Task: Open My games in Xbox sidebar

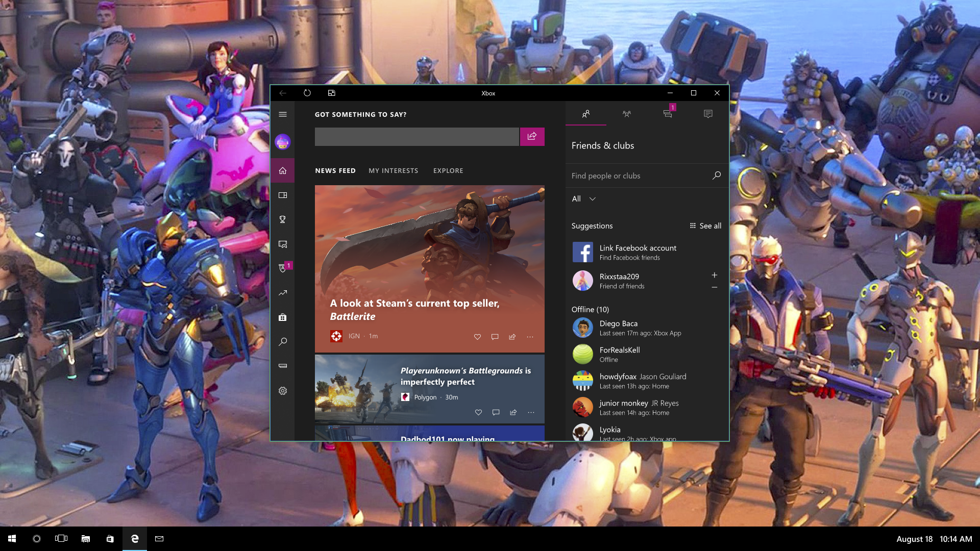Action: (x=283, y=195)
